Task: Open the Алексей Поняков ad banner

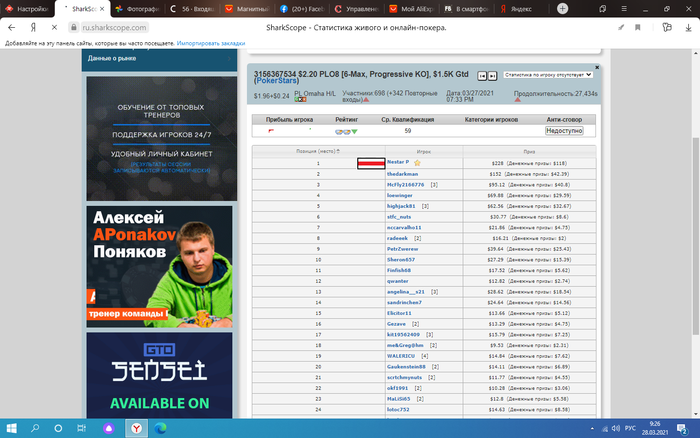Action: [159, 267]
